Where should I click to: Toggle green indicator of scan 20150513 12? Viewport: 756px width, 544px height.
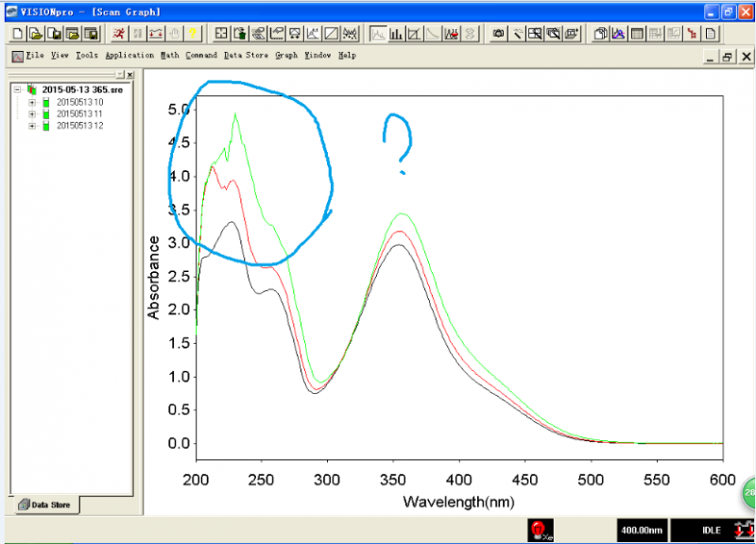point(45,126)
